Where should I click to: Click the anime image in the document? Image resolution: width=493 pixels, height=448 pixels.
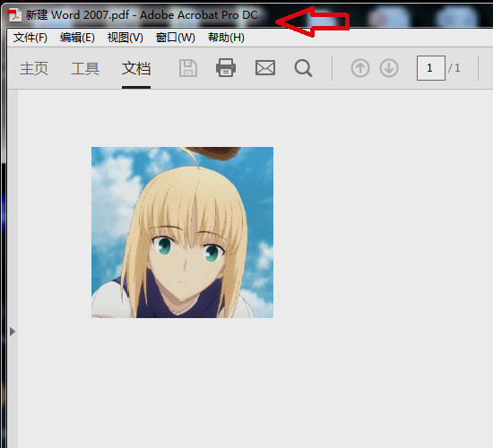(x=182, y=232)
